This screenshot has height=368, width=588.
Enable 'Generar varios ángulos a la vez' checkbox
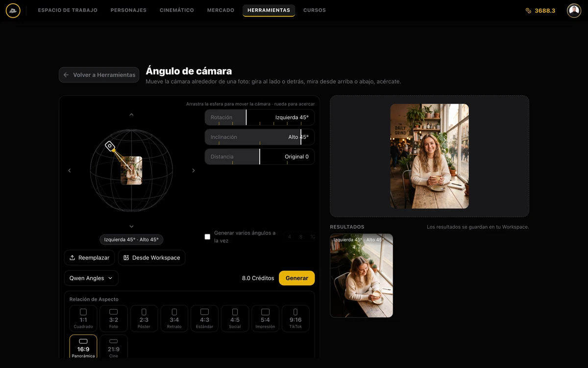207,237
